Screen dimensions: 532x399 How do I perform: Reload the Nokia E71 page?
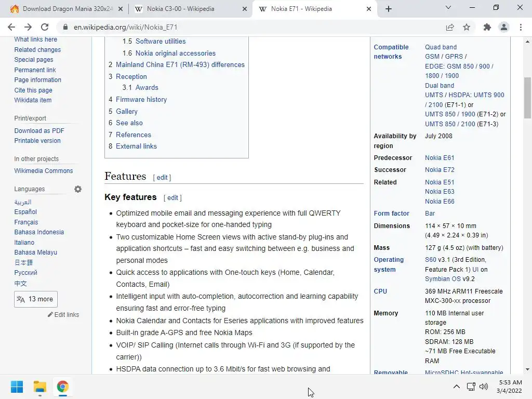[x=45, y=27]
